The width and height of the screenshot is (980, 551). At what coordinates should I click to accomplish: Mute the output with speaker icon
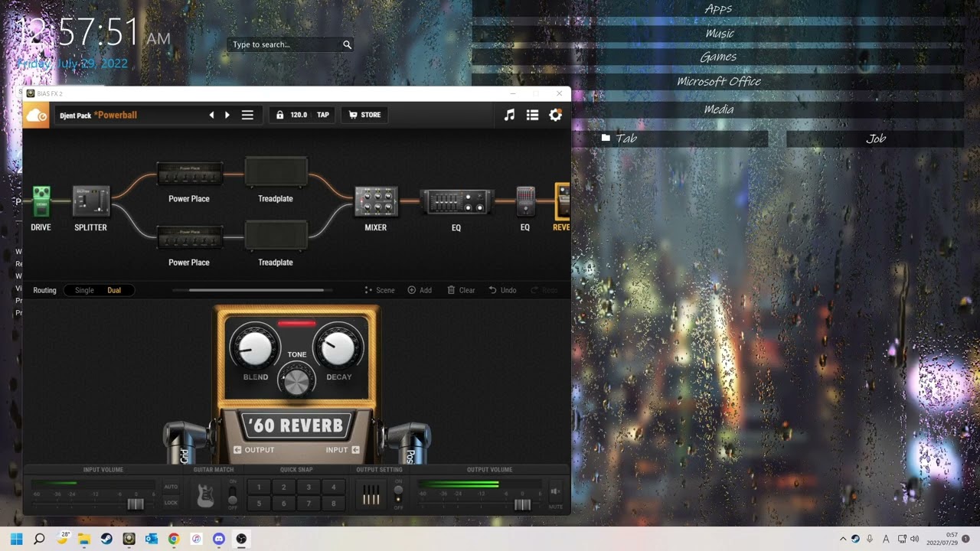[555, 491]
